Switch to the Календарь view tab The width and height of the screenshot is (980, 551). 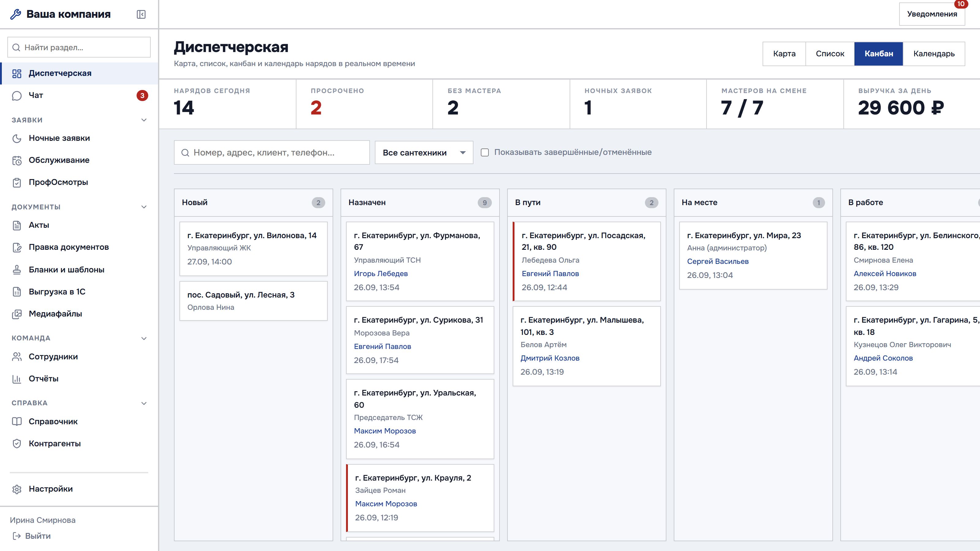click(x=934, y=54)
